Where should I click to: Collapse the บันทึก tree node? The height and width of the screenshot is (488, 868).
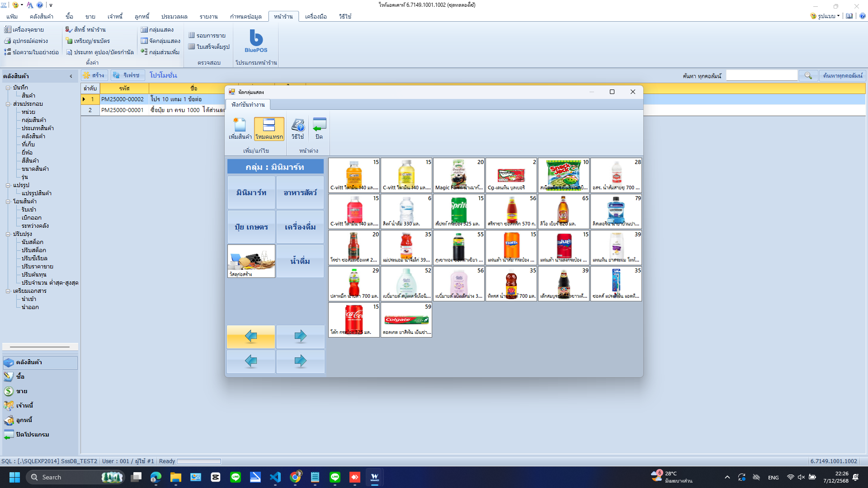pyautogui.click(x=8, y=88)
